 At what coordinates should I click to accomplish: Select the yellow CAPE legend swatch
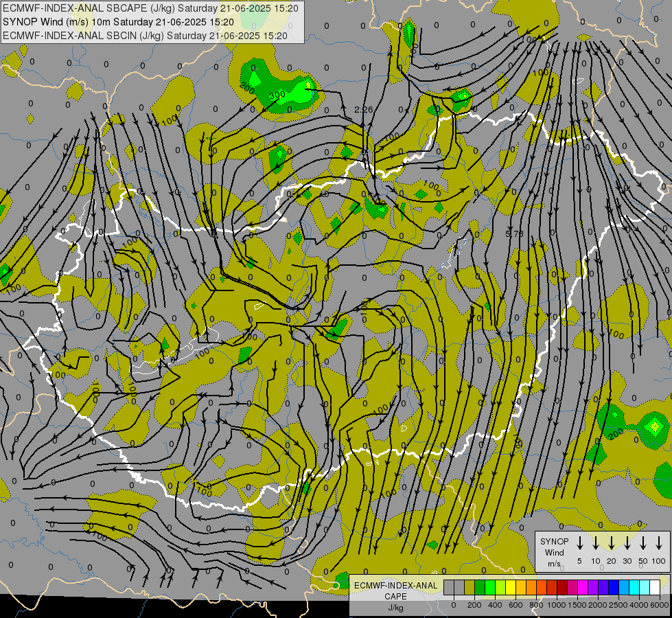[x=511, y=587]
